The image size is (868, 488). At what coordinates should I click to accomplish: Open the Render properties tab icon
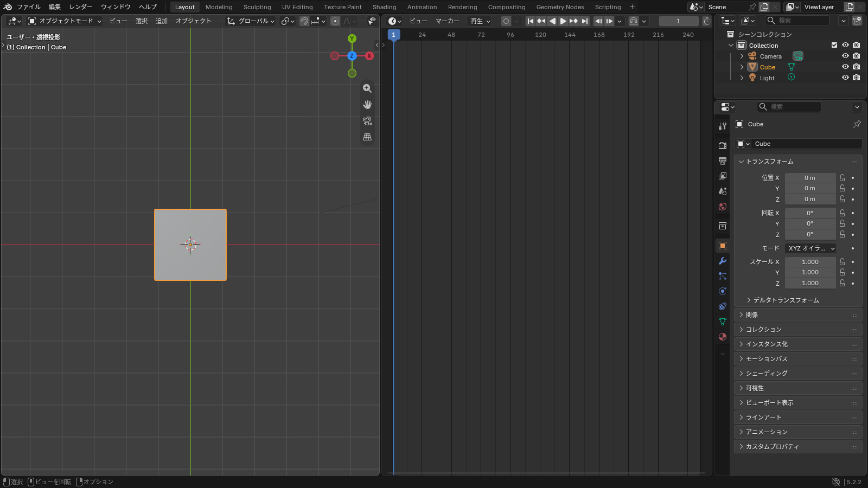[x=723, y=146]
